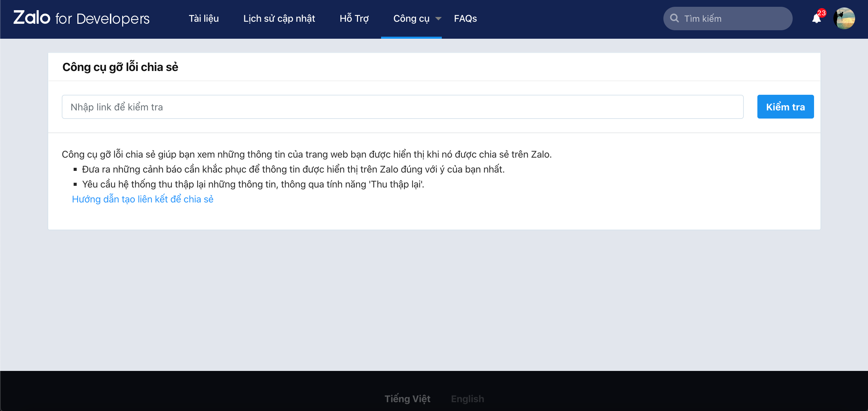Screen dimensions: 868x411
Task: Open the Công cụ menu
Action: tap(411, 19)
